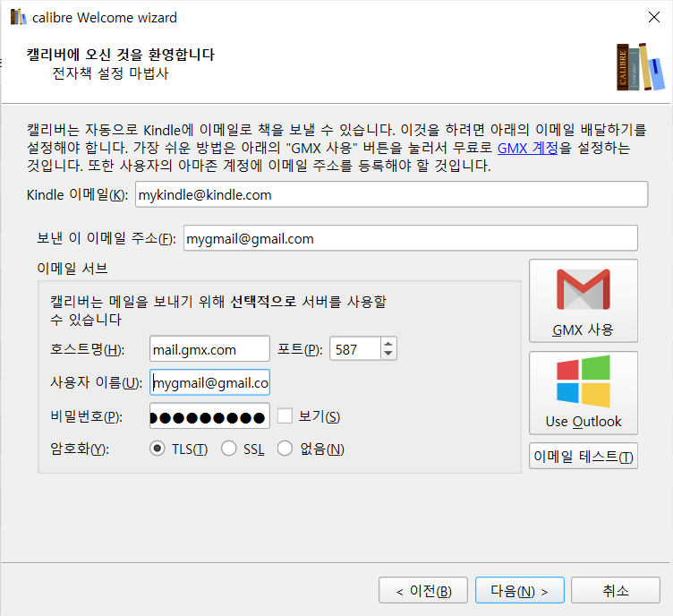Open the GMX 계정 hyperlink

coord(527,148)
